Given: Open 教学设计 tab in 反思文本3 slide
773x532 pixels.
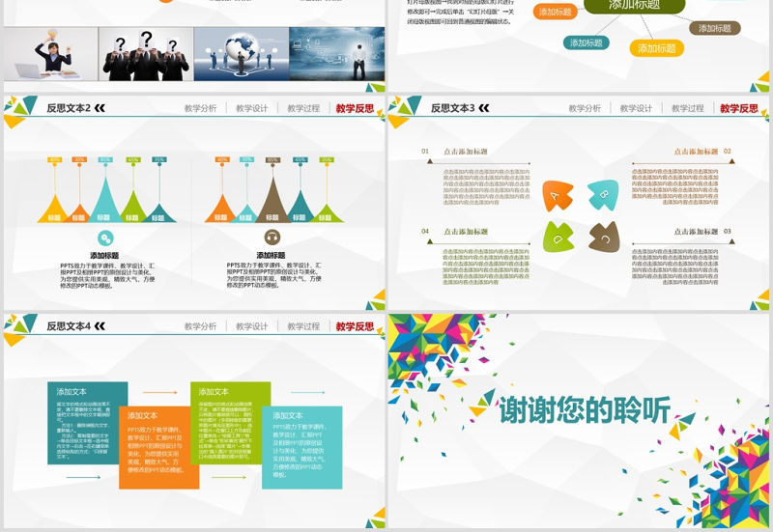Looking at the screenshot, I should coord(636,109).
